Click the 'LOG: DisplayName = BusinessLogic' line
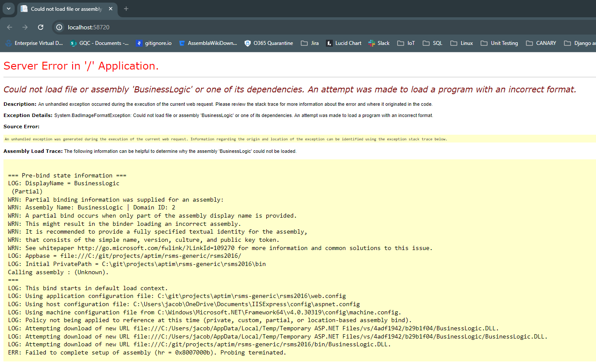Screen dimensions: 596x364 (64, 183)
